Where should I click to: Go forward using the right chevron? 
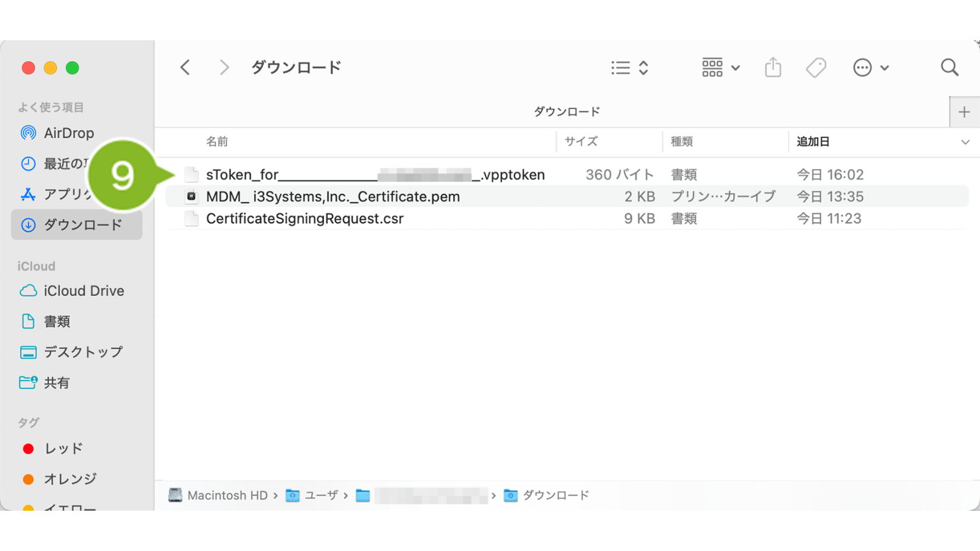click(223, 68)
